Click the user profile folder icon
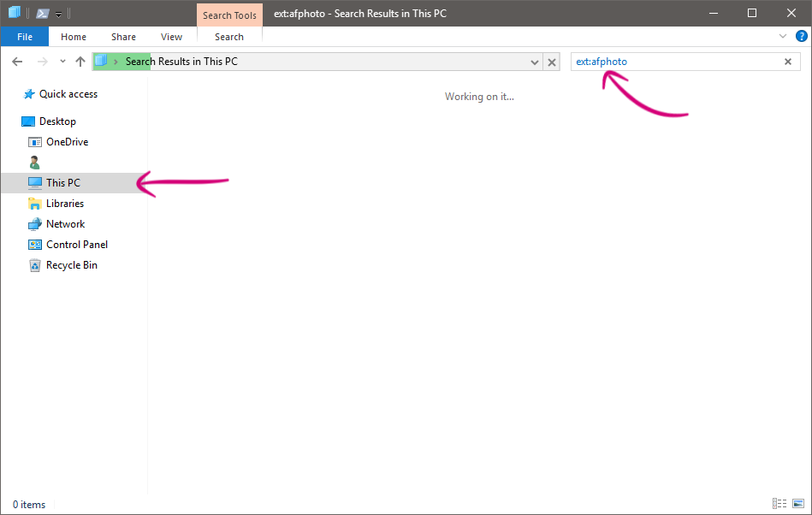 tap(35, 163)
